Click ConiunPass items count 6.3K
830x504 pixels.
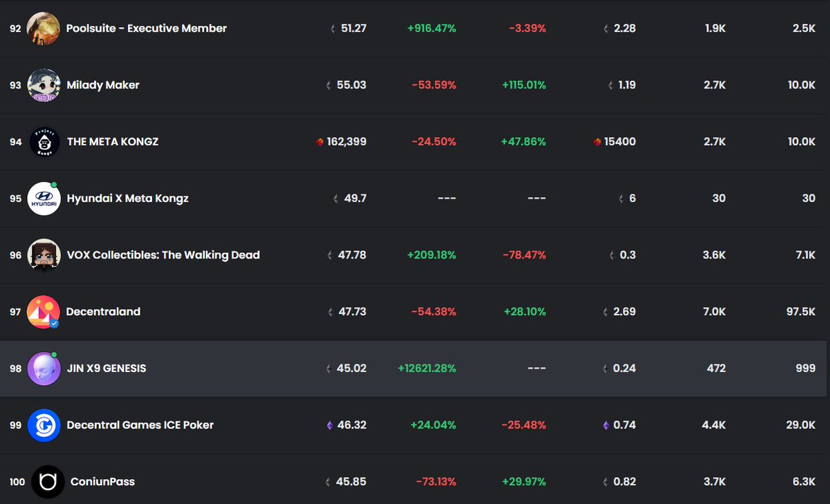coord(804,482)
